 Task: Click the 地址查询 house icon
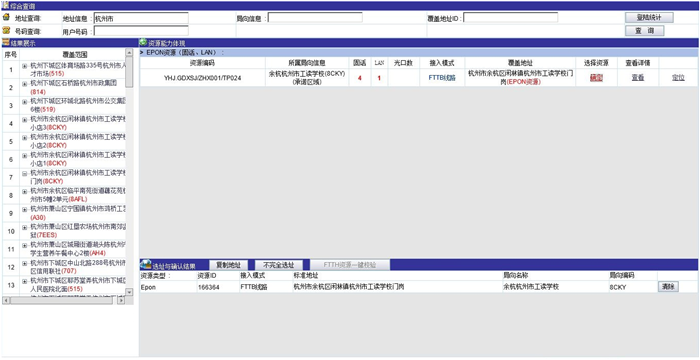6,18
